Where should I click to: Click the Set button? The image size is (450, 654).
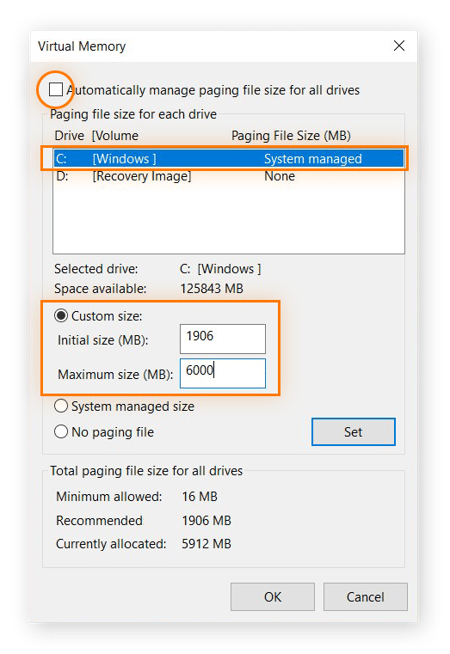pyautogui.click(x=353, y=432)
